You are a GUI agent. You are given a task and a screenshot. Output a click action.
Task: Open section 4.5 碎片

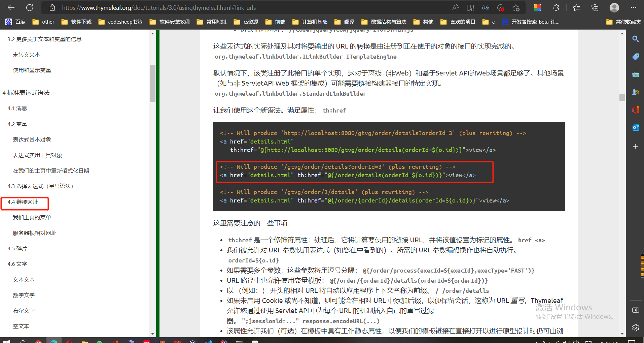(x=17, y=249)
